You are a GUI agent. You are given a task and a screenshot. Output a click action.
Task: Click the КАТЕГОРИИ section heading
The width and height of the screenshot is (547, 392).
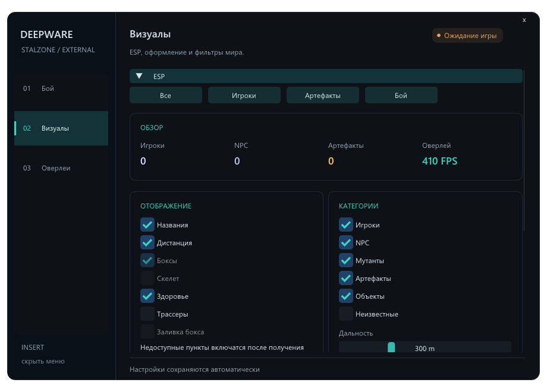359,206
